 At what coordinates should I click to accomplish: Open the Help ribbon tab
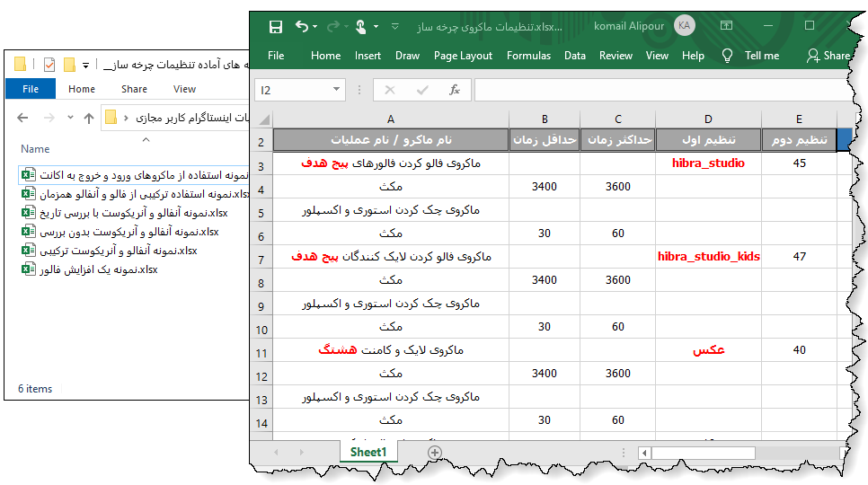[x=693, y=56]
